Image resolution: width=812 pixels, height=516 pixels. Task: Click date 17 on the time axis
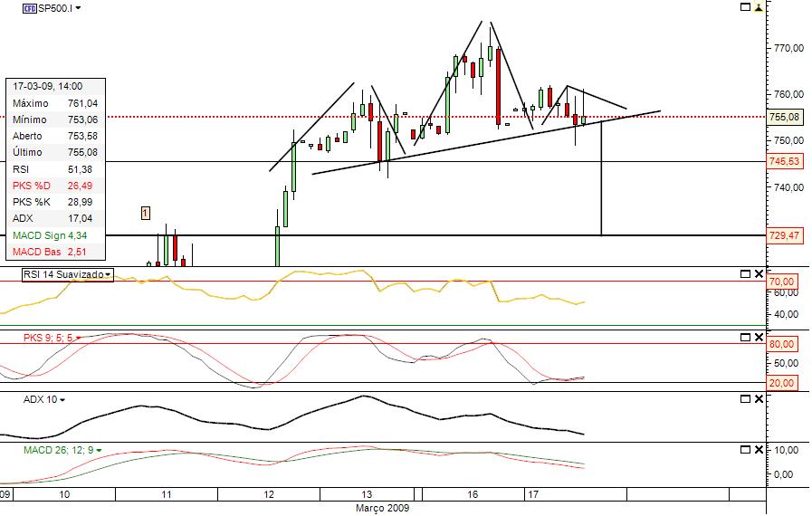(x=533, y=495)
